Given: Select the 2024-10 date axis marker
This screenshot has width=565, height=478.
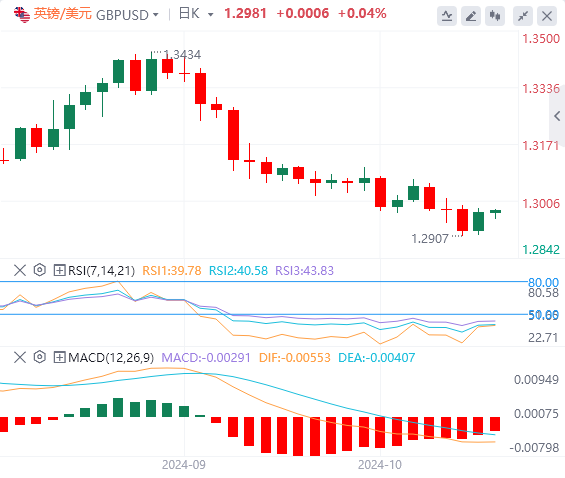Looking at the screenshot, I should point(380,465).
